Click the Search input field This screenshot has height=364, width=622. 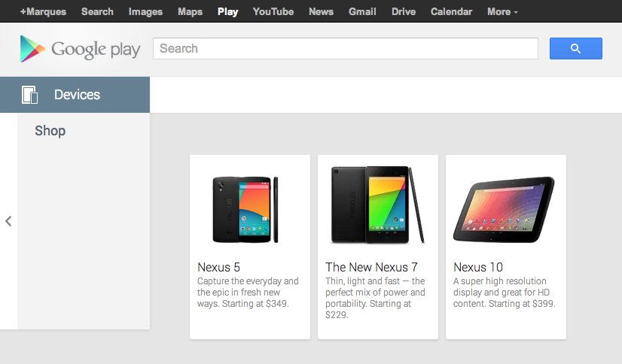pos(346,48)
